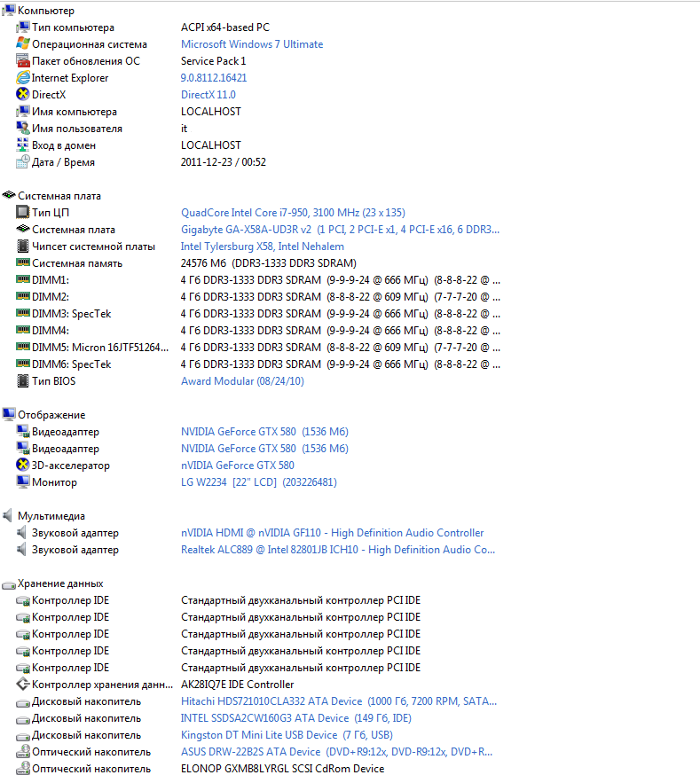
Task: Click the Чипсет системной платы icon
Action: [x=23, y=246]
